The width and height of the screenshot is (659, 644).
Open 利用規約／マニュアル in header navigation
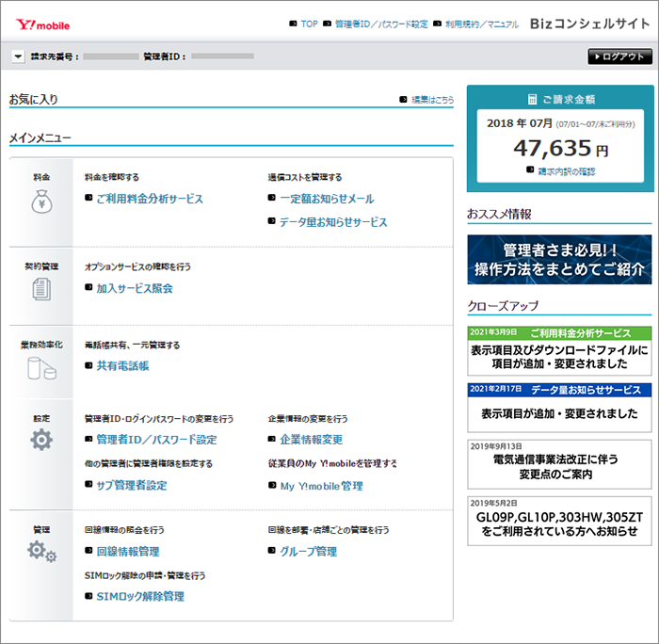(482, 24)
